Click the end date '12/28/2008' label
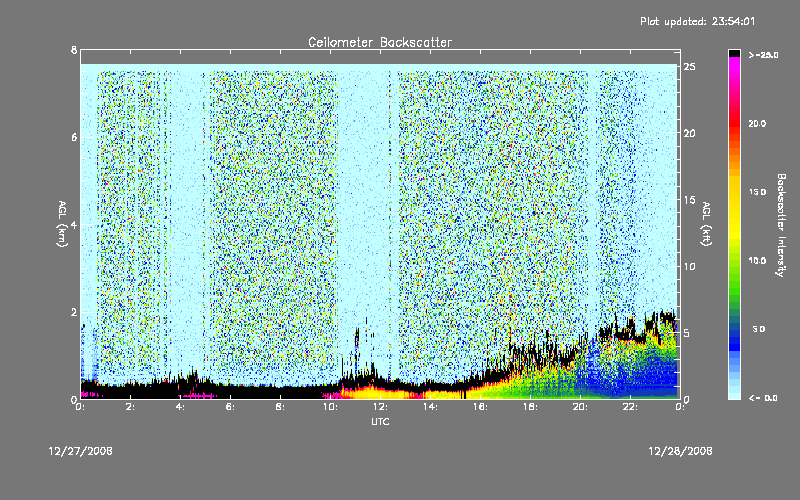The width and height of the screenshot is (800, 500). tap(680, 451)
